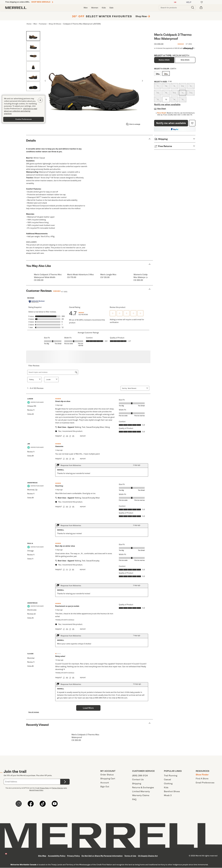
Task: Select Wide Width type
Action: [x=185, y=60]
